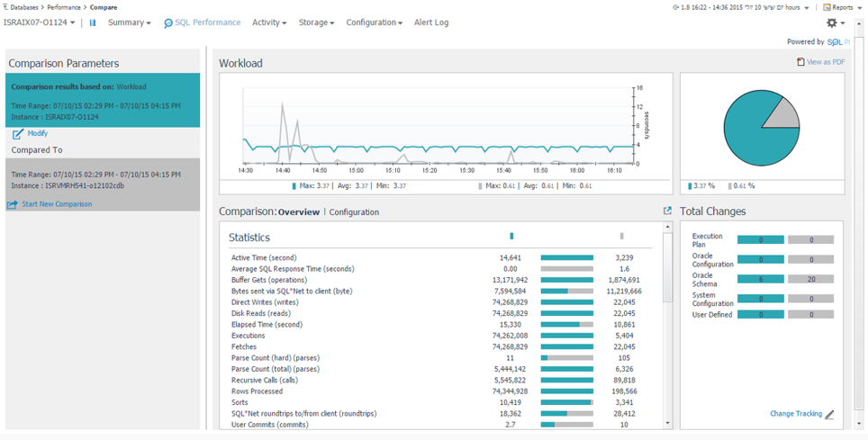The height and width of the screenshot is (440, 868).
Task: Click the Reports icon in top bar
Action: pos(827,7)
